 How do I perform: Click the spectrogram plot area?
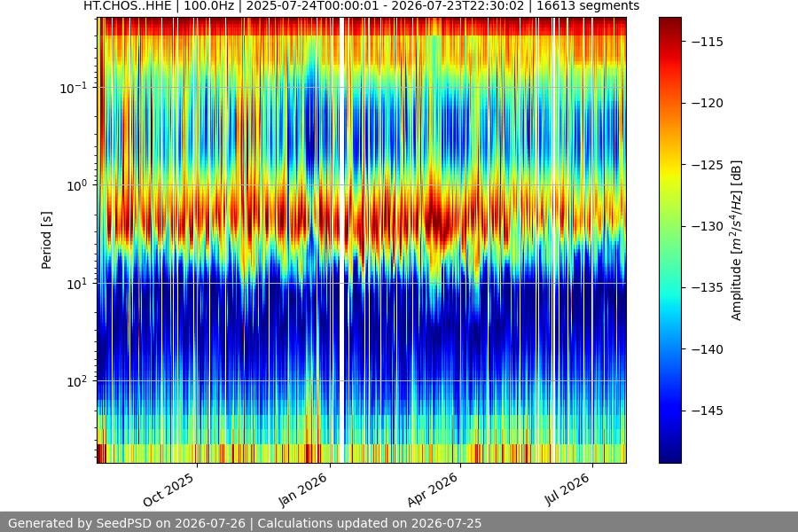pos(362,240)
